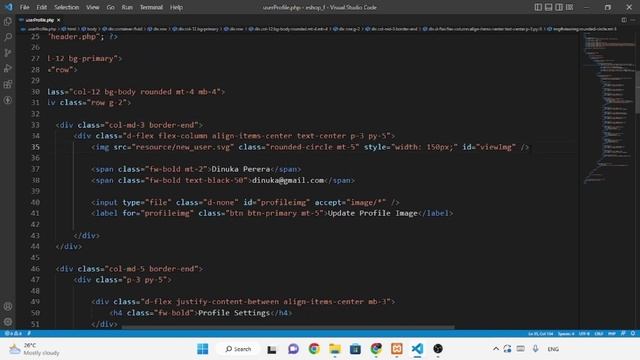The height and width of the screenshot is (360, 640).
Task: Place cursor on line 35 img tag
Action: pos(310,147)
